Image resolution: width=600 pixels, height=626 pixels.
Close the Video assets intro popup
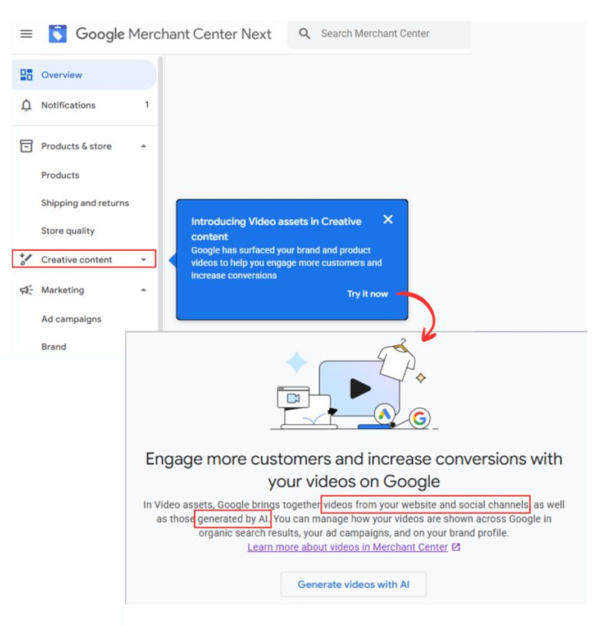pos(388,220)
